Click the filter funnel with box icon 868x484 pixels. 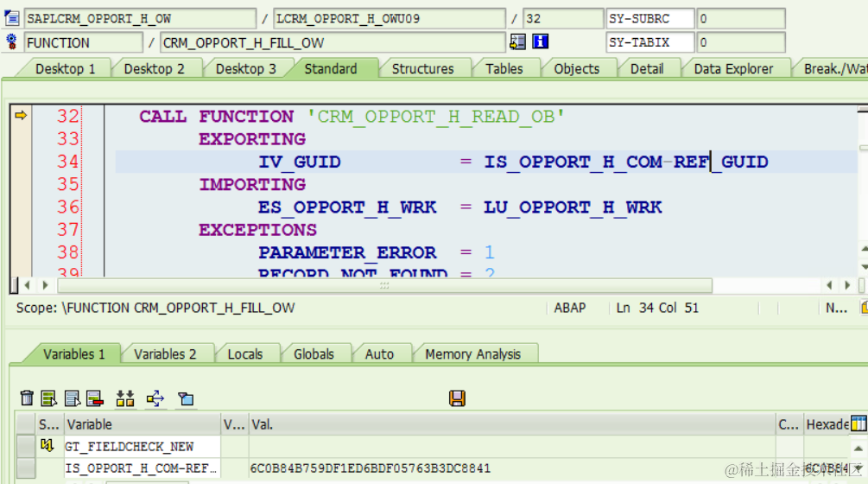point(186,398)
